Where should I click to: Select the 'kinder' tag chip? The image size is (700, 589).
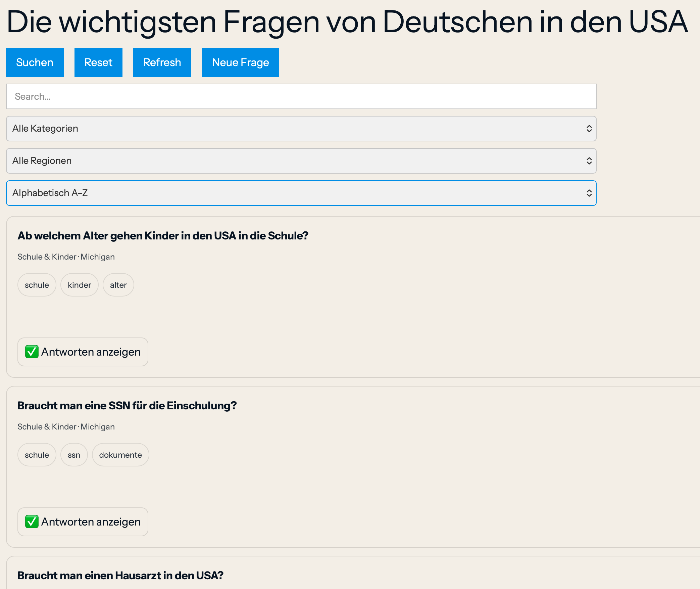click(79, 284)
